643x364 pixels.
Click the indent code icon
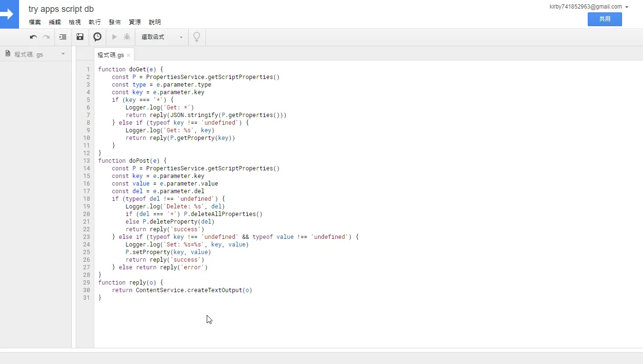point(63,37)
